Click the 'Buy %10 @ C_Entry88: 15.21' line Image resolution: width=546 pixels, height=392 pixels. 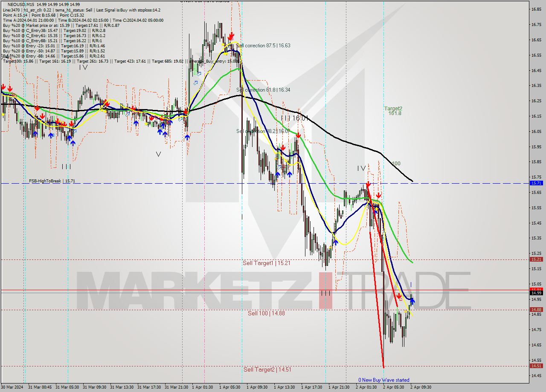coord(52,40)
